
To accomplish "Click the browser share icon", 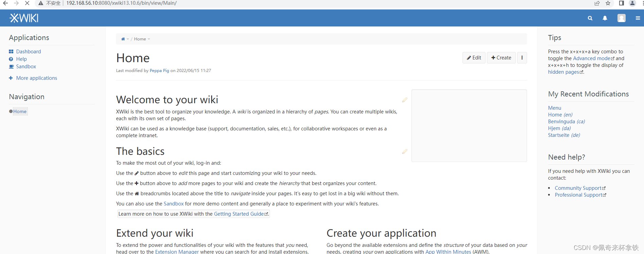I will [597, 3].
